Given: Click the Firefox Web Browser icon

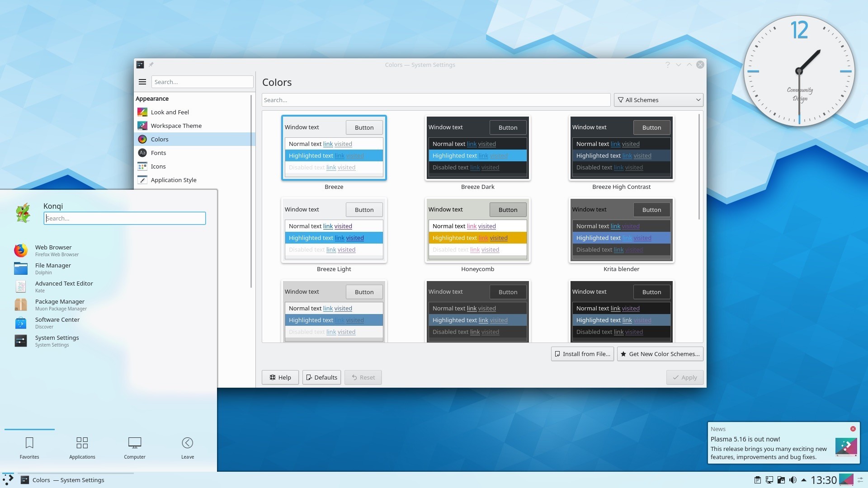Looking at the screenshot, I should coord(20,250).
